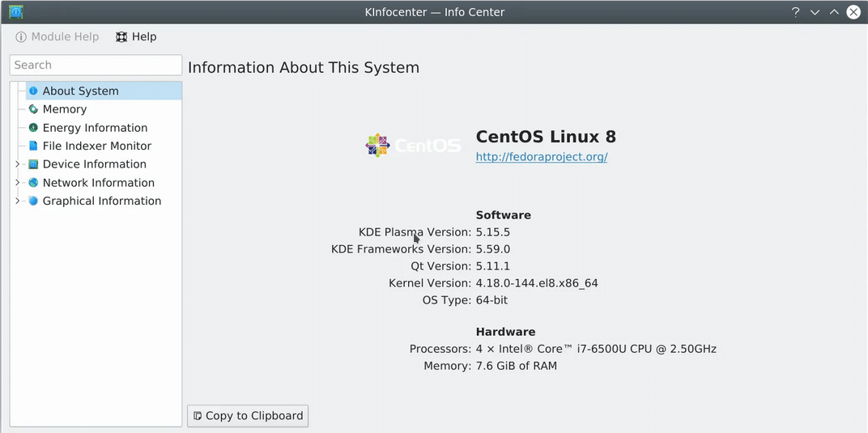Click the Network Information globe icon
868x433 pixels.
click(33, 182)
